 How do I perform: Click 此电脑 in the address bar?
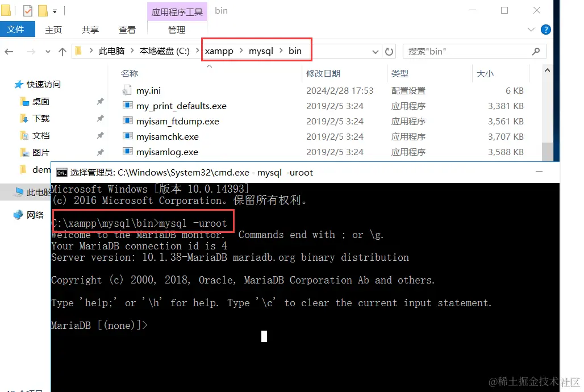coord(111,51)
